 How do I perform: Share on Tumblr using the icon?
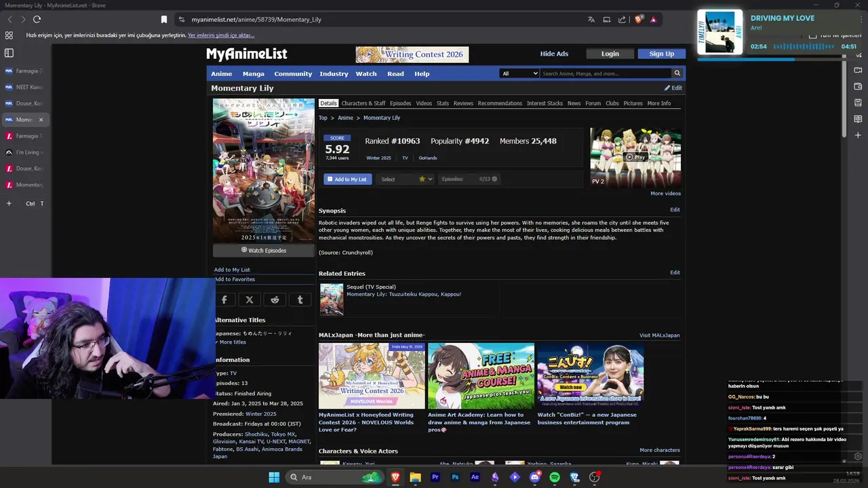(x=300, y=300)
